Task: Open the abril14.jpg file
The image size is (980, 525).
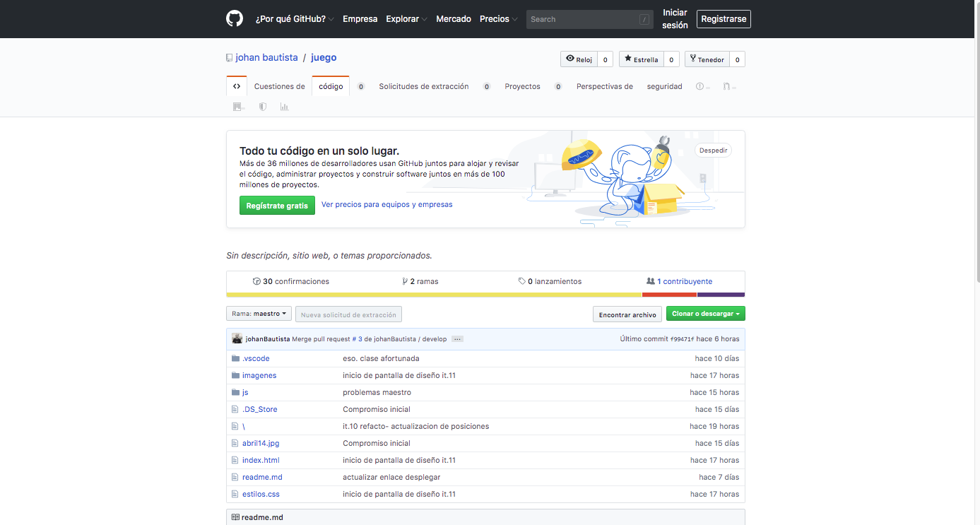Action: tap(261, 443)
